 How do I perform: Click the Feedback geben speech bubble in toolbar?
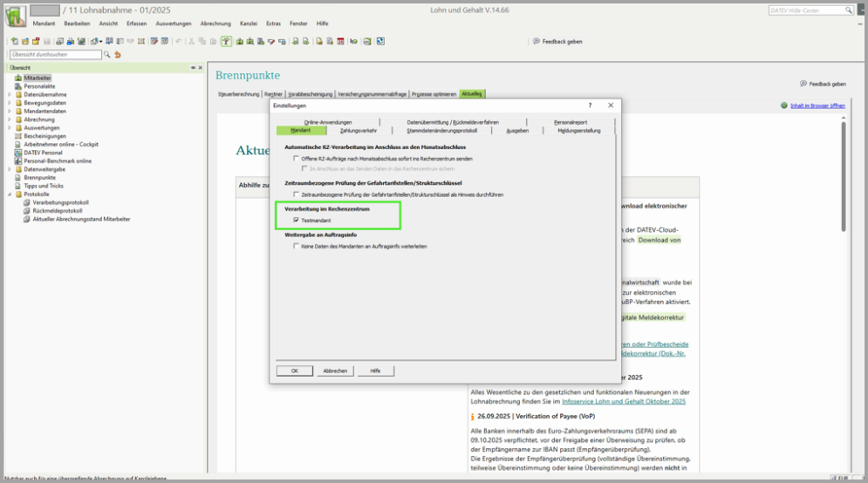coord(536,41)
